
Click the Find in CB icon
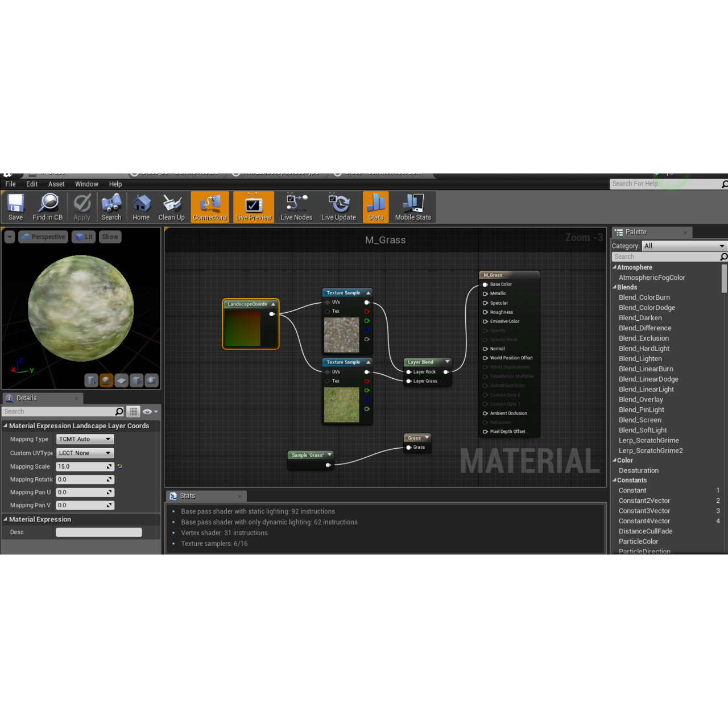pos(48,206)
